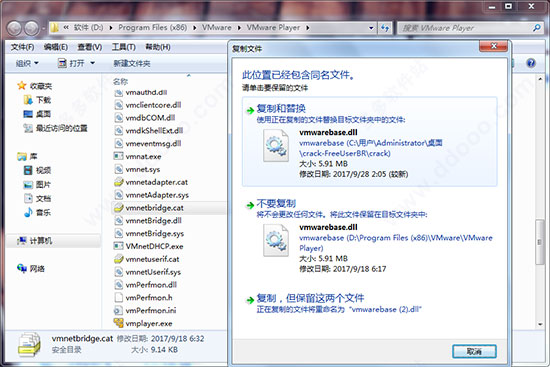Open 最近访问的位置 in sidebar
Viewport: 550px width, 367px height.
pos(55,128)
